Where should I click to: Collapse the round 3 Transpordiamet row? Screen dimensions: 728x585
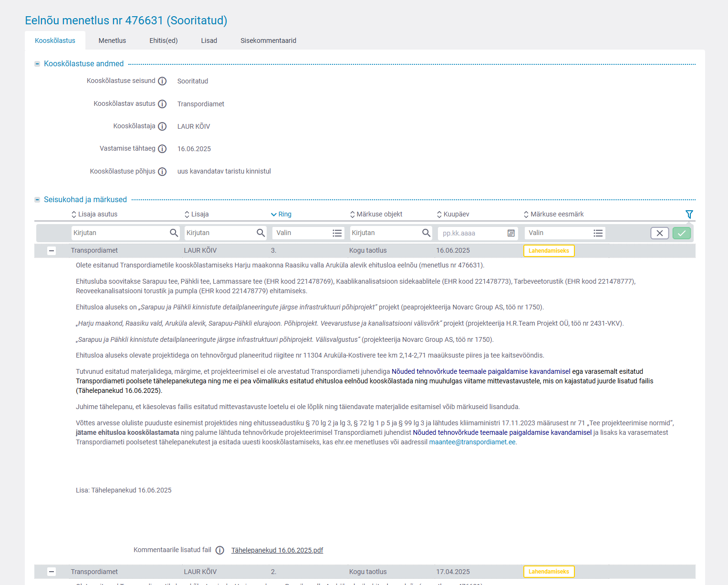coord(52,250)
